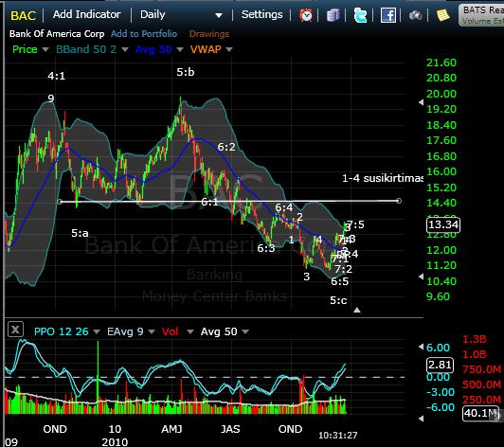This screenshot has height=447, width=504.
Task: Share chart via Facebook icon
Action: coord(388,15)
